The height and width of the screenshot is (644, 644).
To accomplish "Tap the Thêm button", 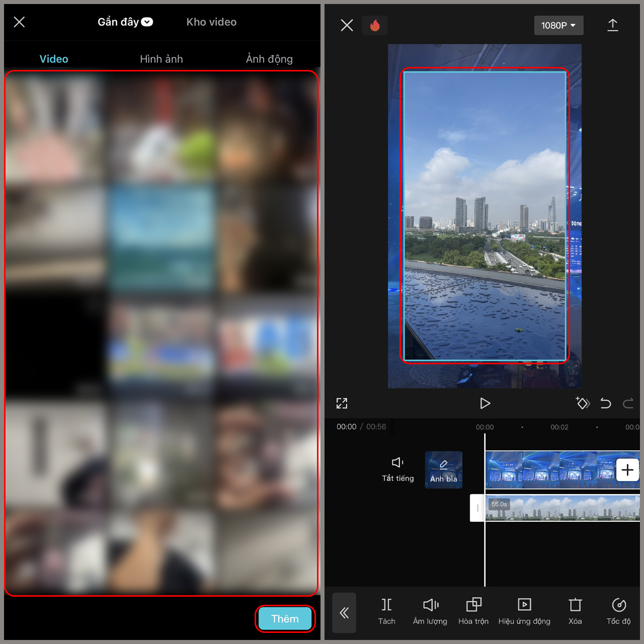I will pyautogui.click(x=285, y=619).
